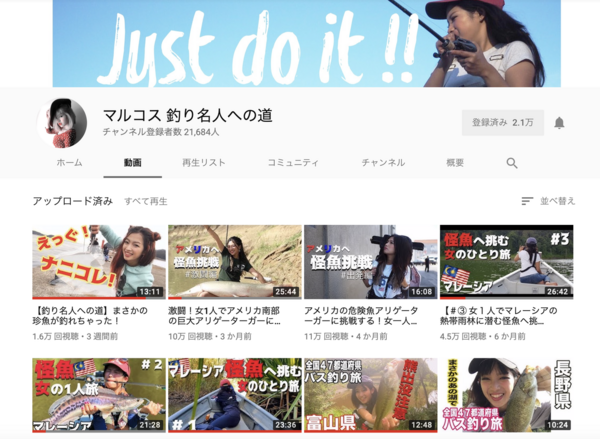
Task: View the 概要 about tab
Action: click(x=455, y=163)
